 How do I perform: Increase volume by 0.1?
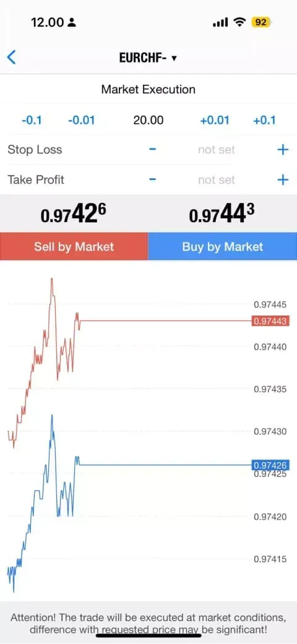[265, 121]
